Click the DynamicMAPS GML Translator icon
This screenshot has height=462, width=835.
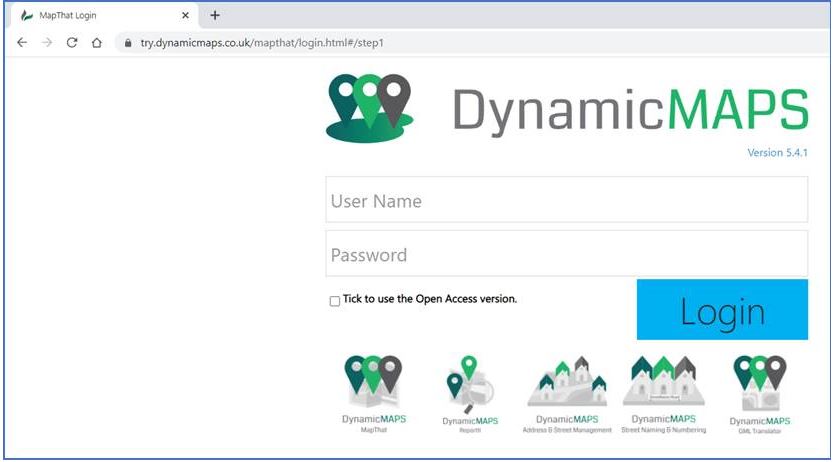pos(759,394)
